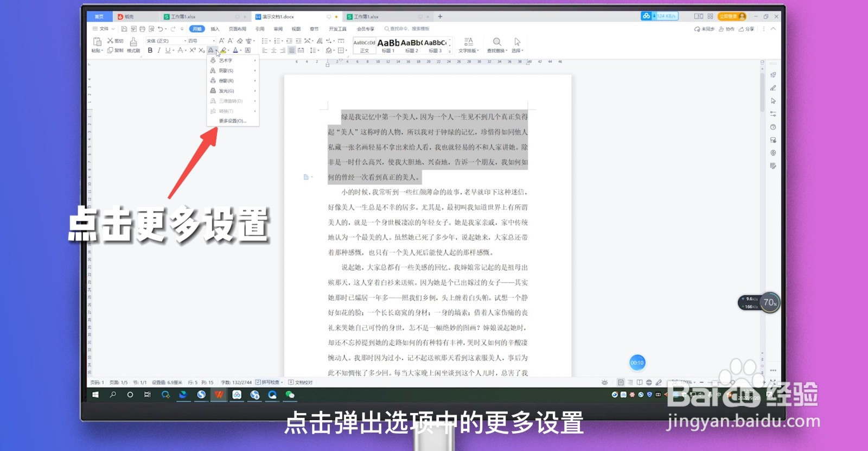Undo the last action
The width and height of the screenshot is (868, 451).
(161, 29)
